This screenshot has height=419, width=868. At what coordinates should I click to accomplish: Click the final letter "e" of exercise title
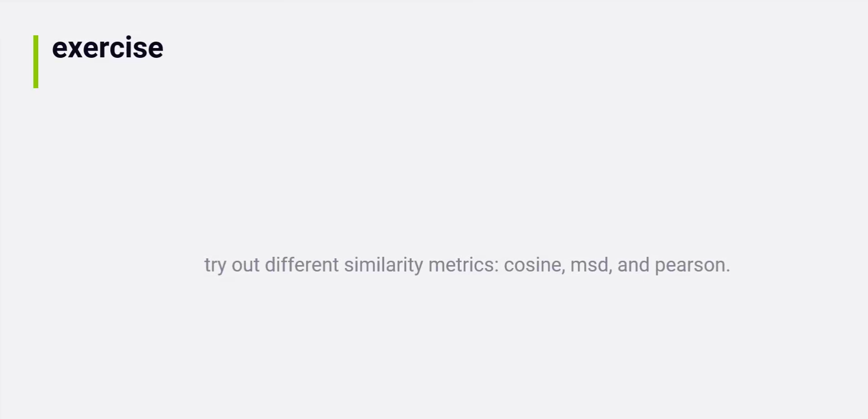pos(156,49)
